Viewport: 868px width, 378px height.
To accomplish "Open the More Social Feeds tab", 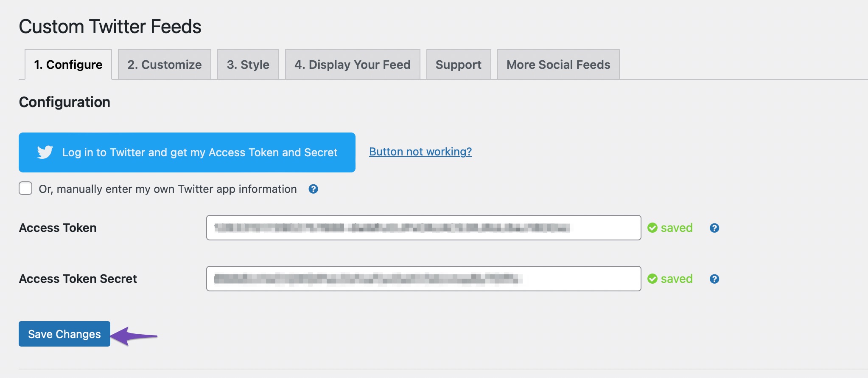I will click(x=558, y=65).
